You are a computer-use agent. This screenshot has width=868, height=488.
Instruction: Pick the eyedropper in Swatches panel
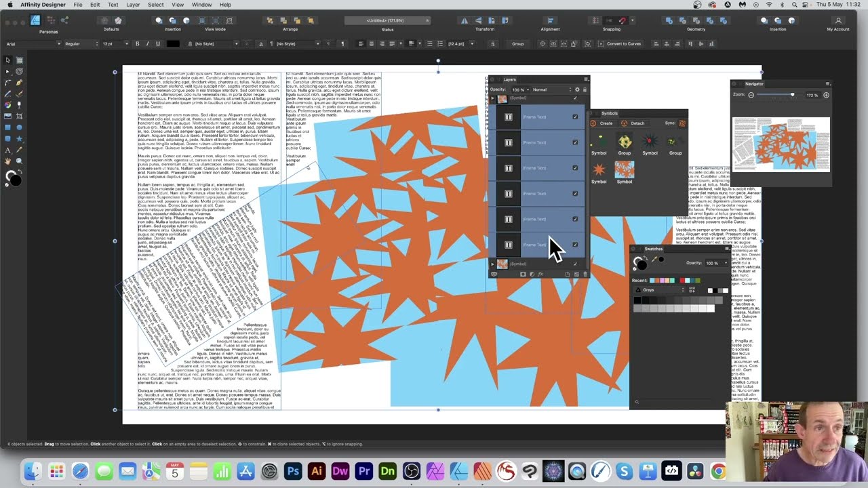pyautogui.click(x=654, y=260)
